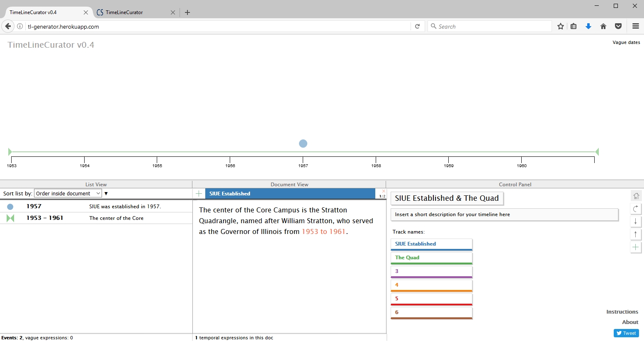The height and width of the screenshot is (341, 644).
Task: Click the timeline description input field
Action: [504, 214]
